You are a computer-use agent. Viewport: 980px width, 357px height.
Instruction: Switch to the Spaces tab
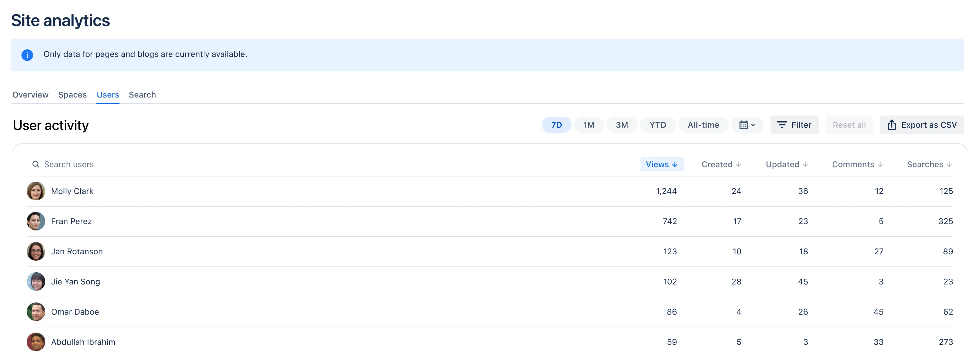[72, 94]
